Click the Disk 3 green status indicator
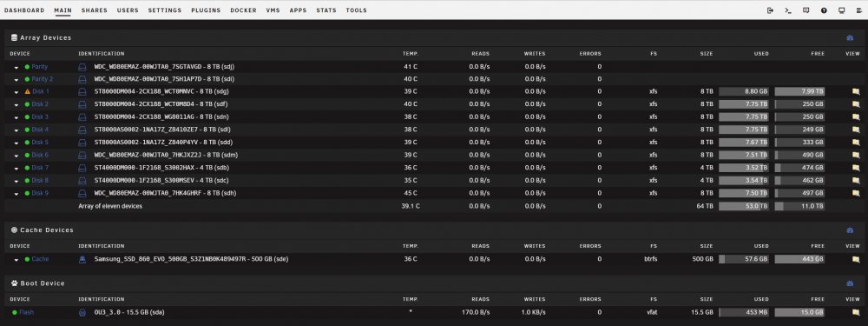 click(x=27, y=117)
